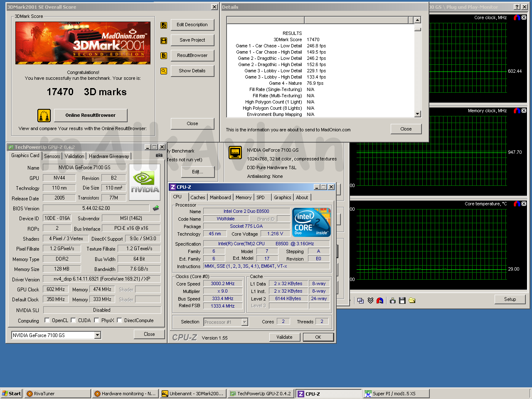Viewport: 532px width, 399px height.
Task: Click the Details list scroll down arrow
Action: [418, 114]
